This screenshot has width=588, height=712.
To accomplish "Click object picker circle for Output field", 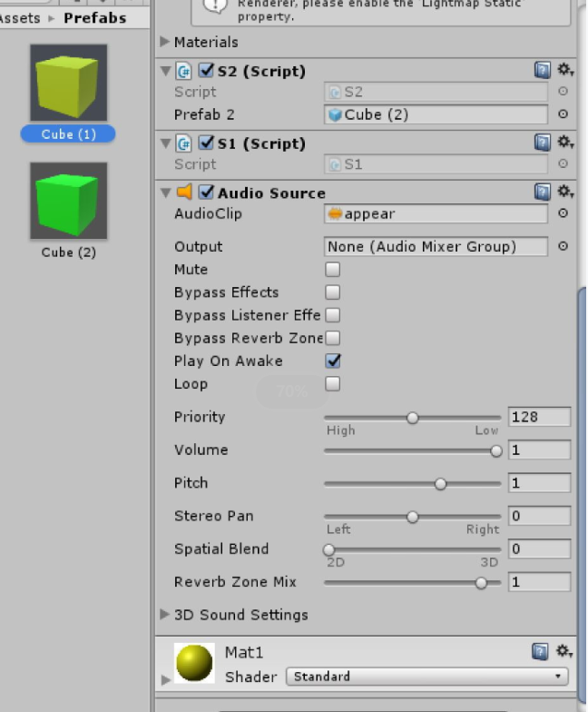I will [563, 246].
